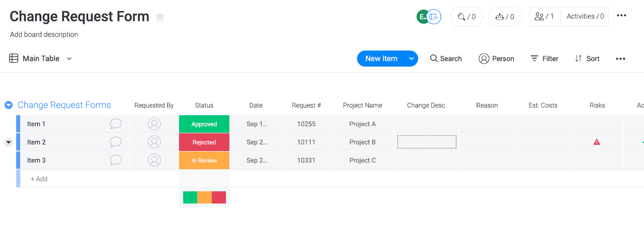This screenshot has width=644, height=239.
Task: Open automations robot counter / 0
Action: click(x=505, y=17)
